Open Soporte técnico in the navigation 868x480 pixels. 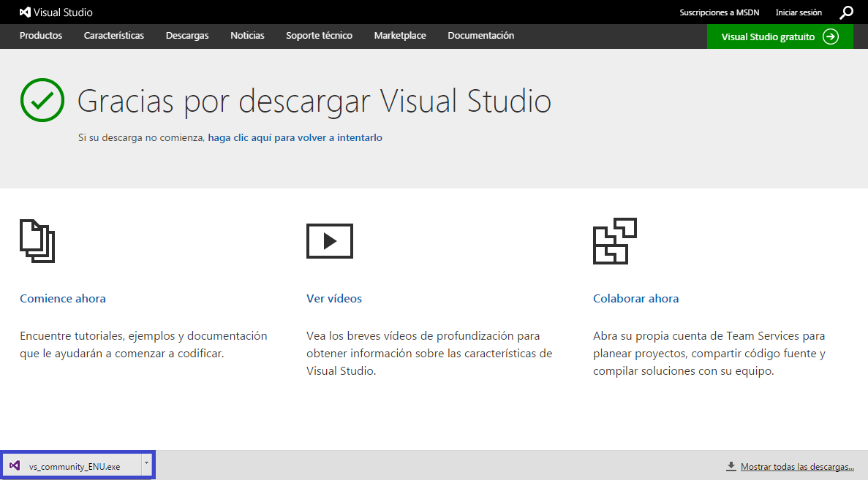(319, 35)
